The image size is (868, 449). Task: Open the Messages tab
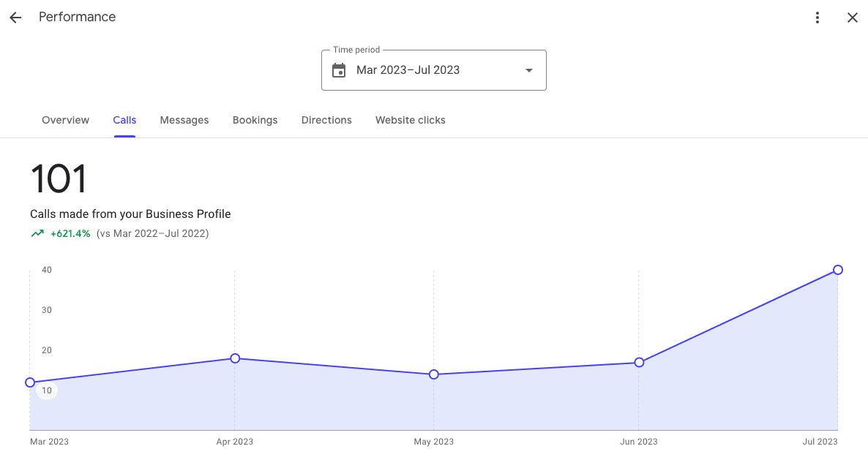(184, 120)
